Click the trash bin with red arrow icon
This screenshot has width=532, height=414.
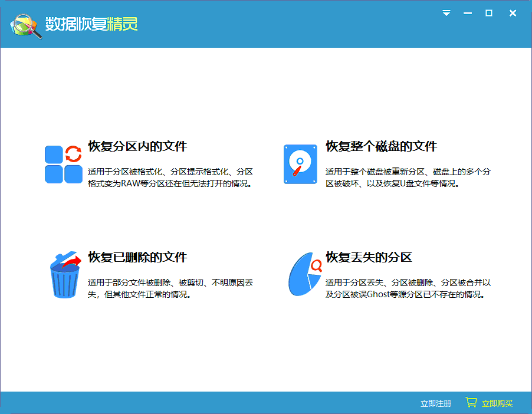tap(64, 274)
